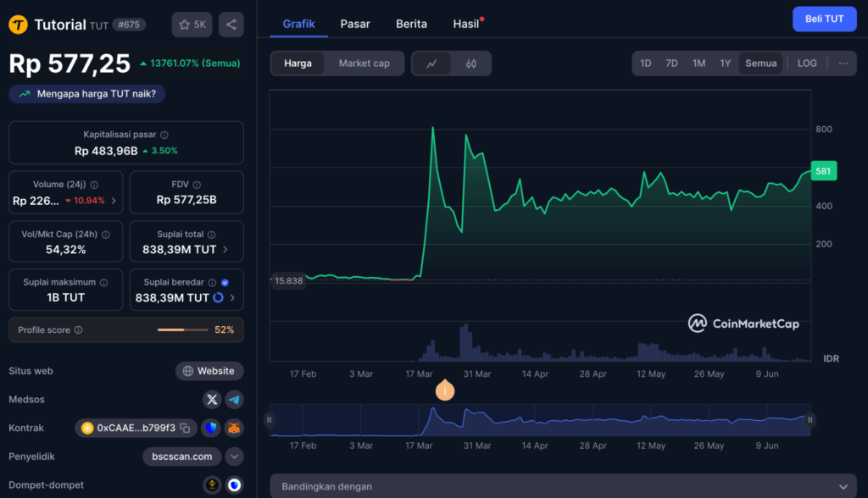This screenshot has height=498, width=868.
Task: Click info icon beside Suplai beredar
Action: 212,282
